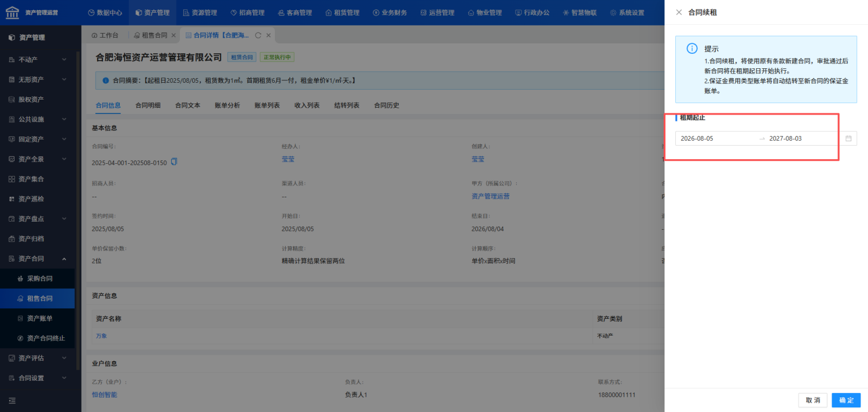The height and width of the screenshot is (412, 868).
Task: Open 系统设置 in the top navigation
Action: point(627,13)
